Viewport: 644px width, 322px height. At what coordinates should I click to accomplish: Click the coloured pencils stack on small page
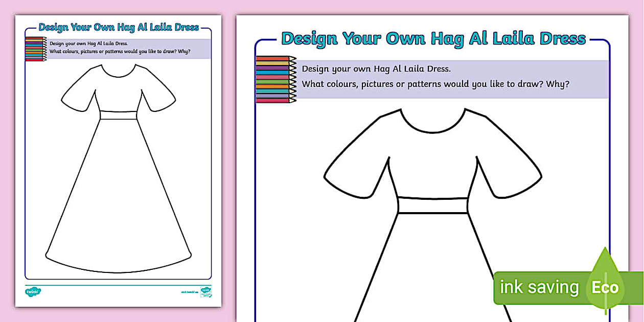[x=35, y=49]
